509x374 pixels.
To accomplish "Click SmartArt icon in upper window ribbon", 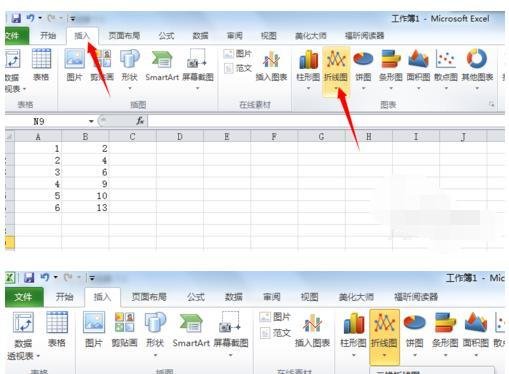I will click(x=162, y=59).
